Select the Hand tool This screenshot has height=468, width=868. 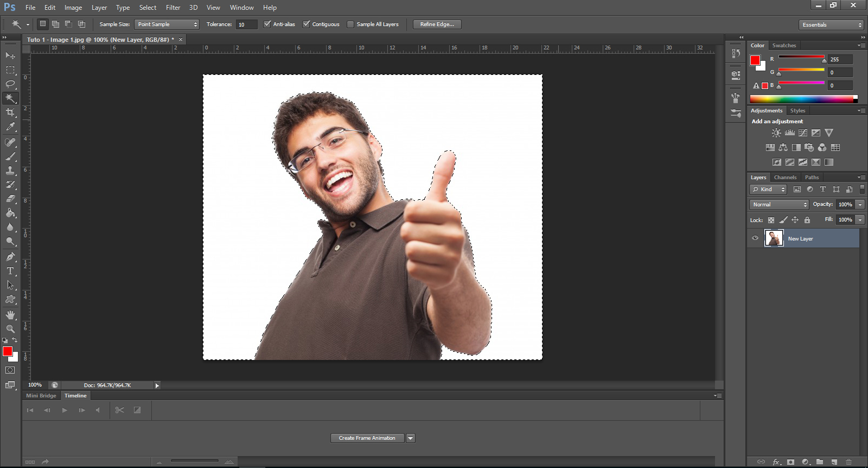[x=10, y=315]
